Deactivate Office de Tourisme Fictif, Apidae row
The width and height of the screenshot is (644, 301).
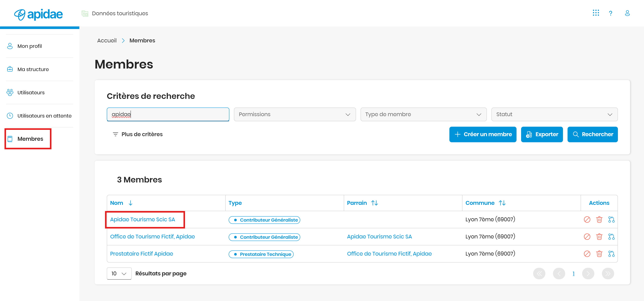pyautogui.click(x=587, y=237)
